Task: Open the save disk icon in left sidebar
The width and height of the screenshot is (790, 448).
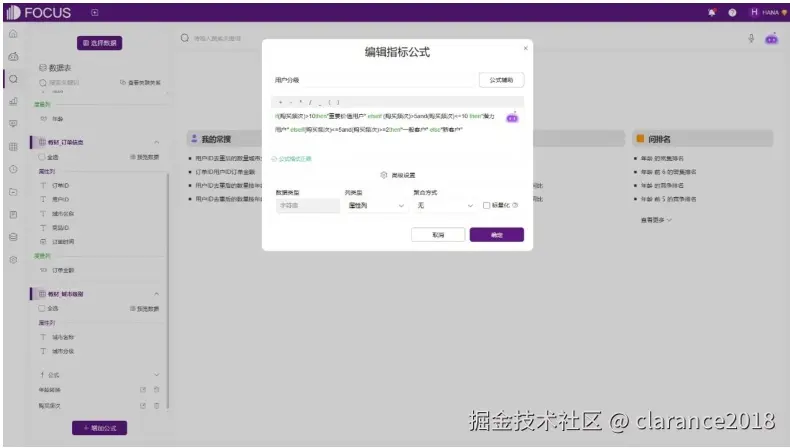Action: pos(13,215)
